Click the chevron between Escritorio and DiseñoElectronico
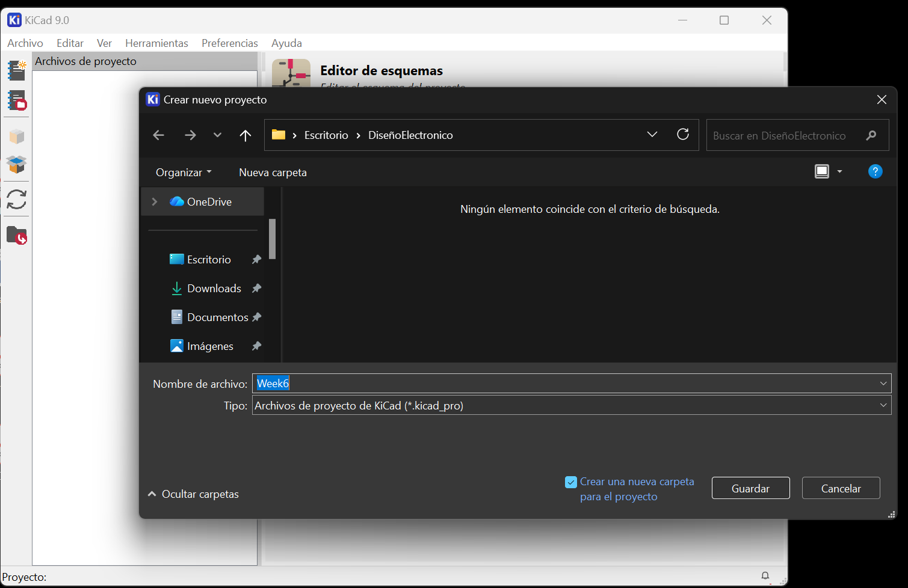 point(359,135)
